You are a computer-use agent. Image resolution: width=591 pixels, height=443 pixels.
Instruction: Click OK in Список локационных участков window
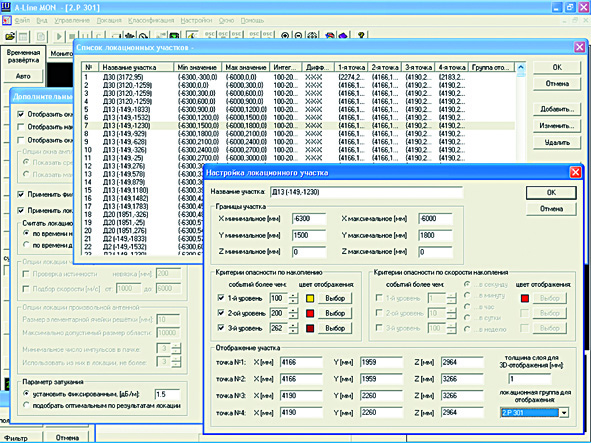coord(557,67)
